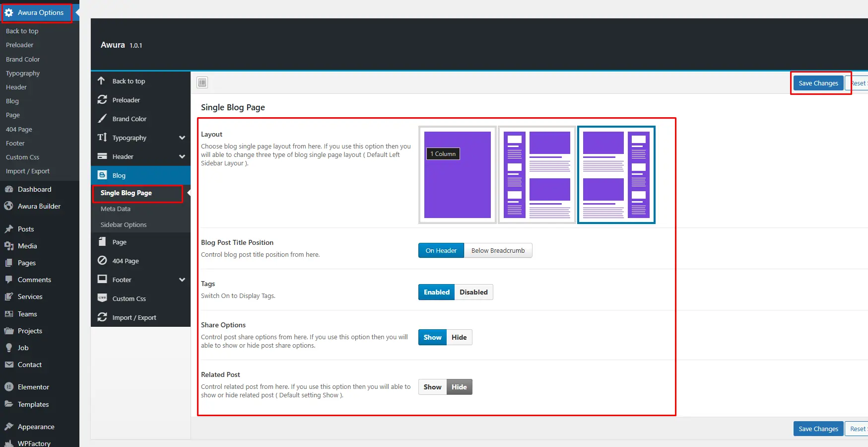The width and height of the screenshot is (868, 447).
Task: Expand the Typography submenu chevron
Action: 182,138
